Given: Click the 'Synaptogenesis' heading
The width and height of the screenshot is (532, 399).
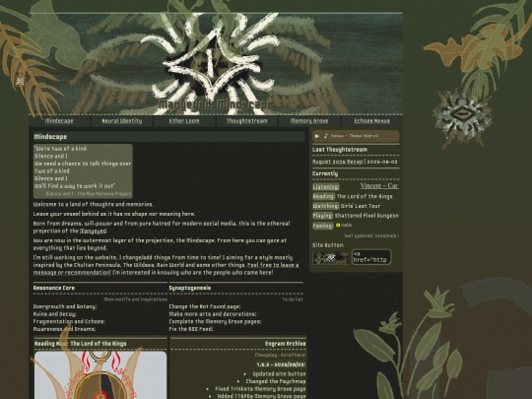Looking at the screenshot, I should 190,288.
